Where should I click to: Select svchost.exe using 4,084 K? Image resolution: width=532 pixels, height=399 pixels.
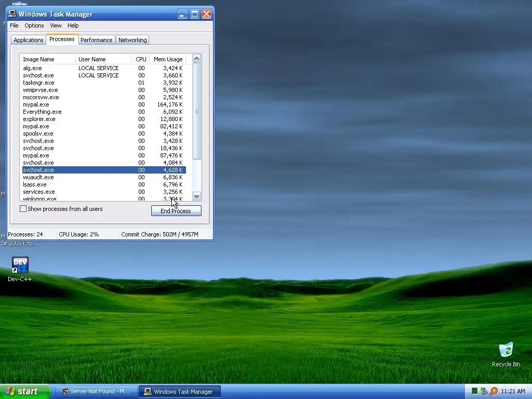click(104, 163)
